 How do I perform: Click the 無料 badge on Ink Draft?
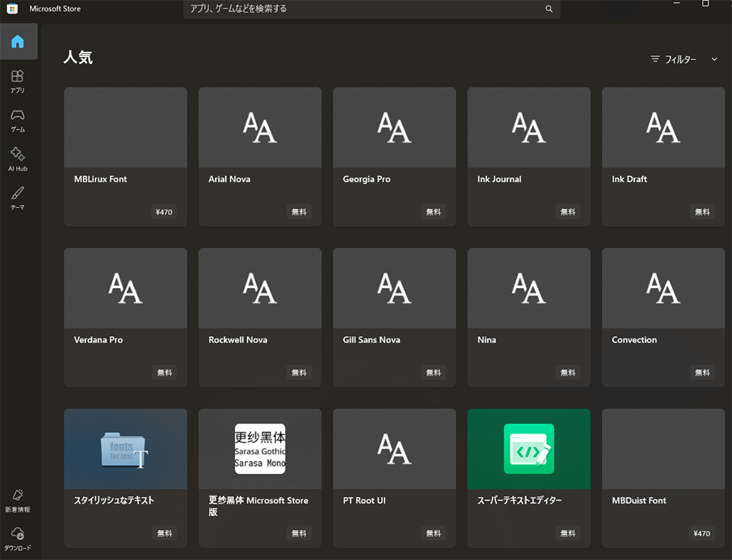point(702,212)
